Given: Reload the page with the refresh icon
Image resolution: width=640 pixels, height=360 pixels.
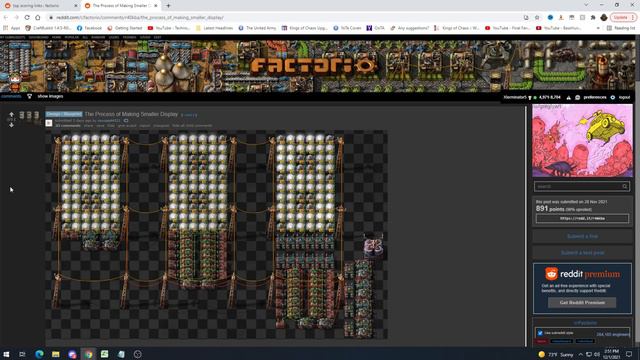Looking at the screenshot, I should [27, 18].
